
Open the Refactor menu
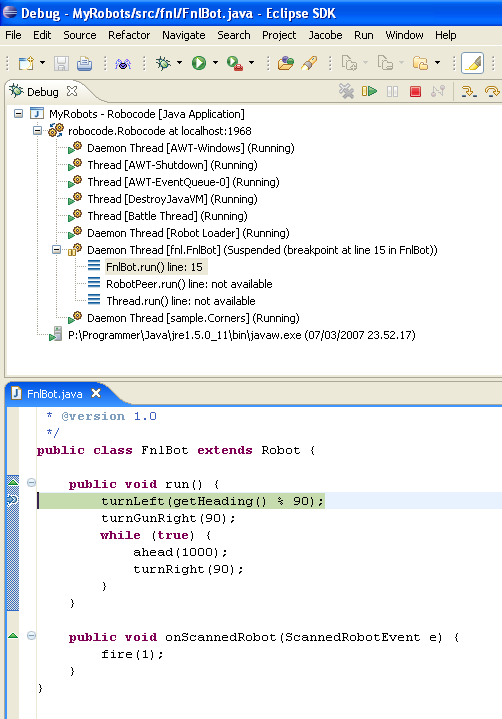pos(129,35)
